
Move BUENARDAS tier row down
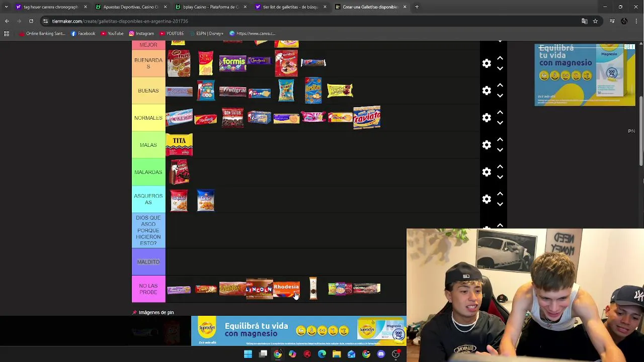500,68
